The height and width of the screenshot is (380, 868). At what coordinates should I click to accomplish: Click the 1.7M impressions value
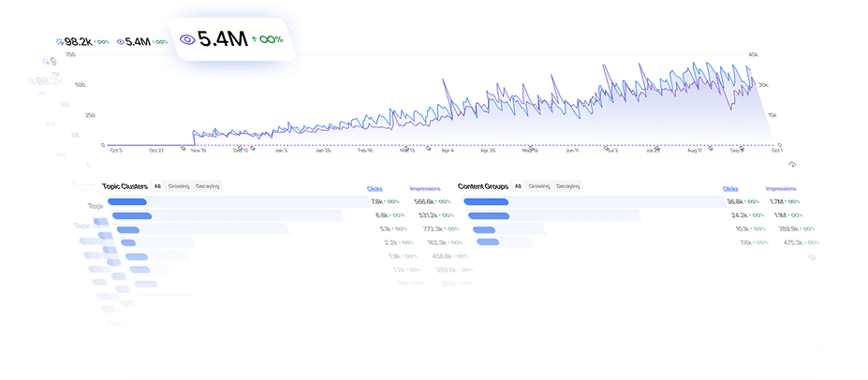776,202
